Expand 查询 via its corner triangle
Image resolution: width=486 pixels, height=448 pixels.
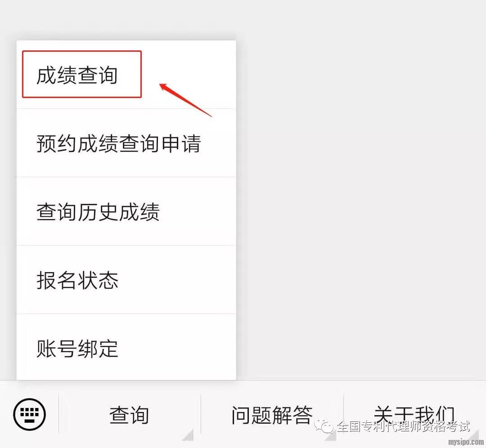click(188, 435)
